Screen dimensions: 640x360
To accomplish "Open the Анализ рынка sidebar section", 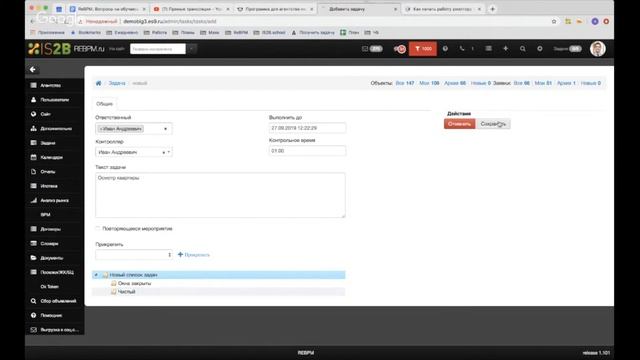I will coord(54,200).
